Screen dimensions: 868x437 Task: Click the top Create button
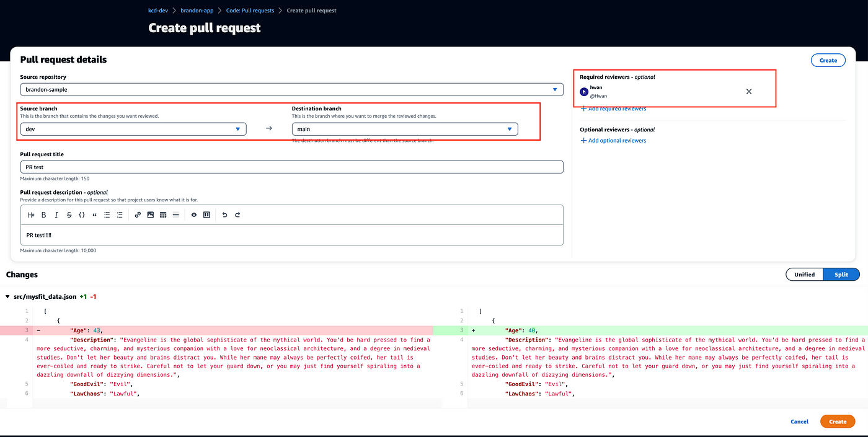[x=828, y=60]
